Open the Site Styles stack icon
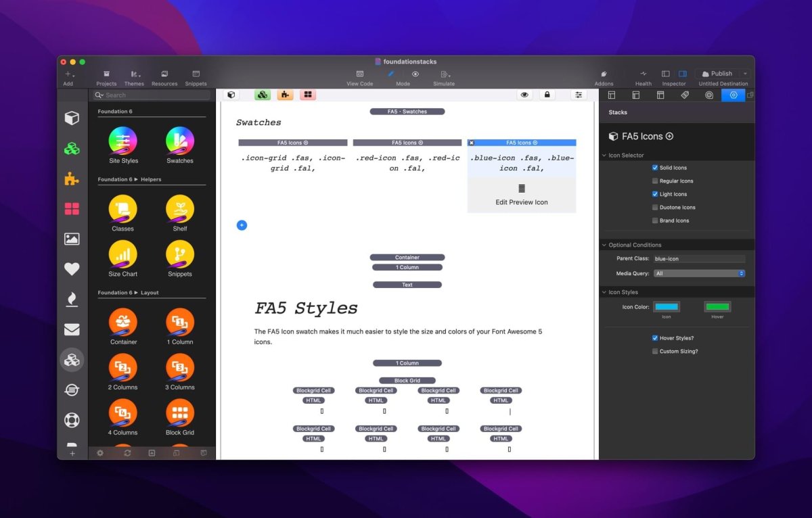This screenshot has width=812, height=518. click(x=123, y=141)
